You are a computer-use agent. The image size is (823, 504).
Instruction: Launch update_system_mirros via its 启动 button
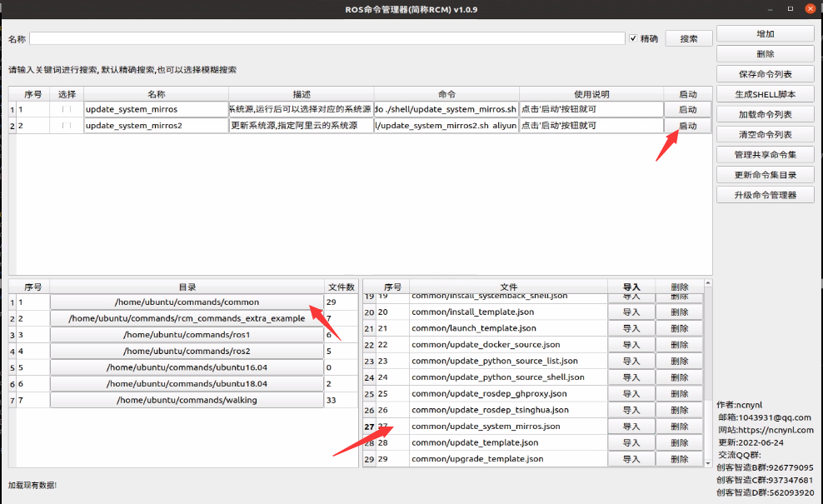[x=687, y=109]
